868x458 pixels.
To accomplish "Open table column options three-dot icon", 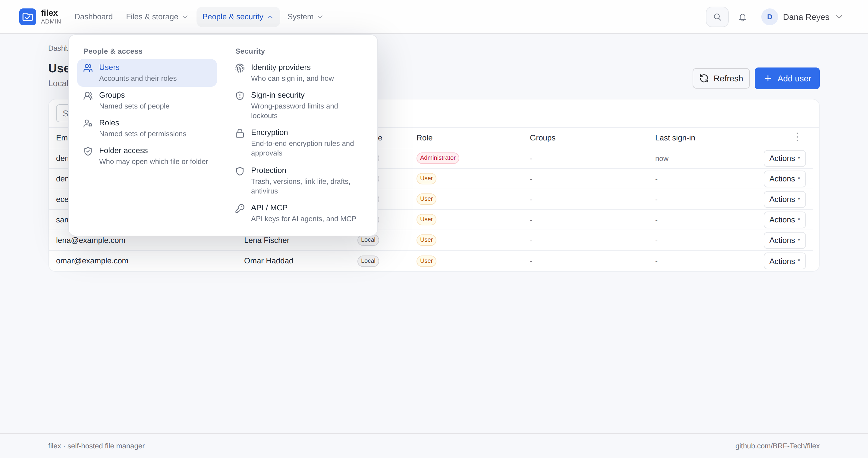I will 797,137.
